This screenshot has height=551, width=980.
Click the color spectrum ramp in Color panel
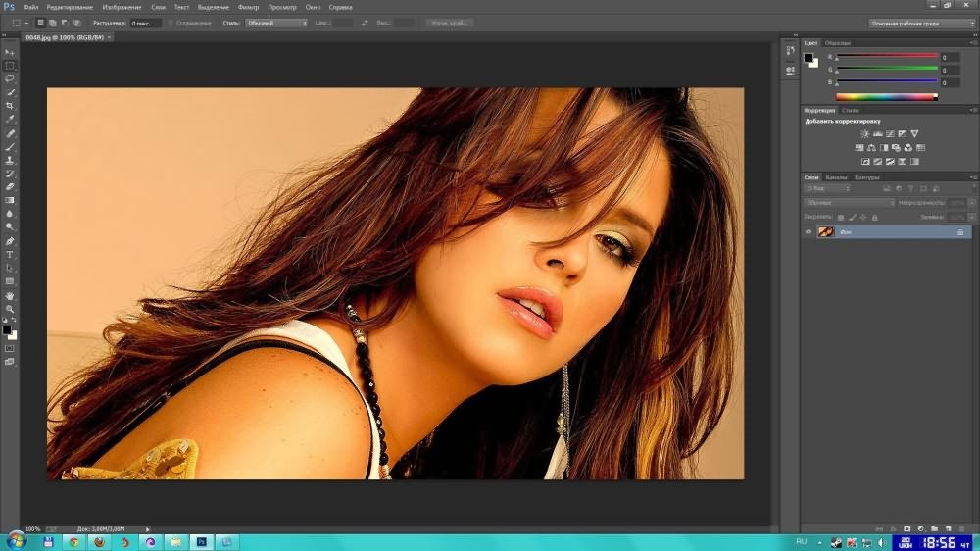[x=886, y=96]
